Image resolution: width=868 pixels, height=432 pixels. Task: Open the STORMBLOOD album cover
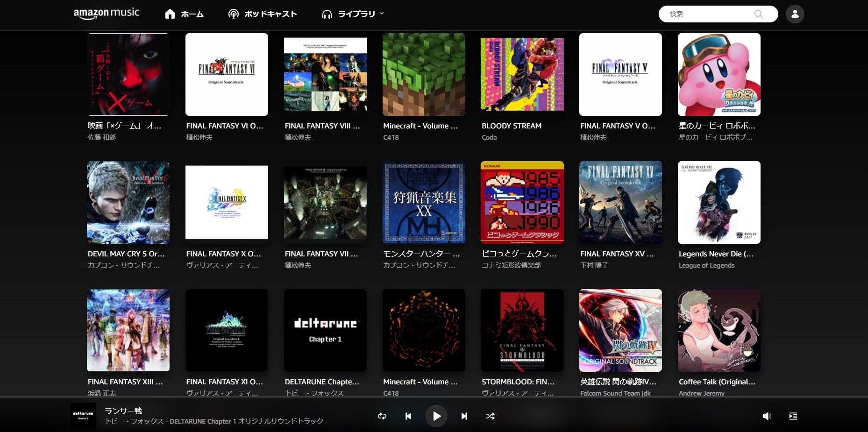click(522, 330)
